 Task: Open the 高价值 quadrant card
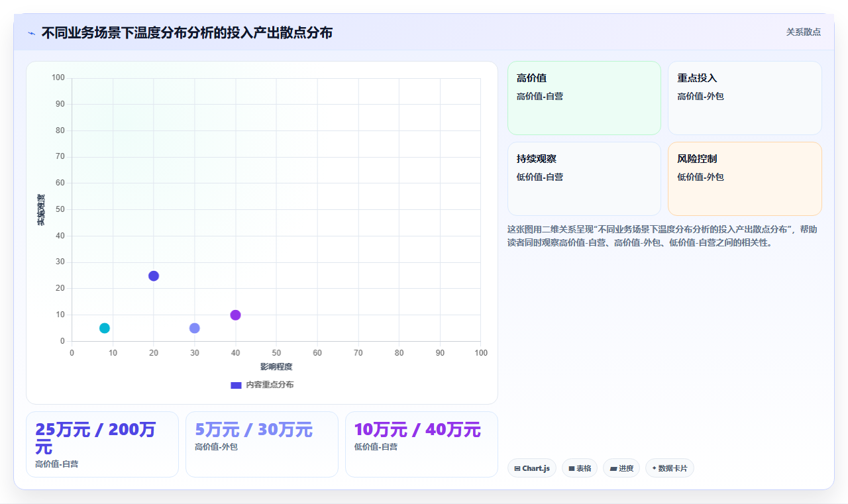tap(584, 98)
